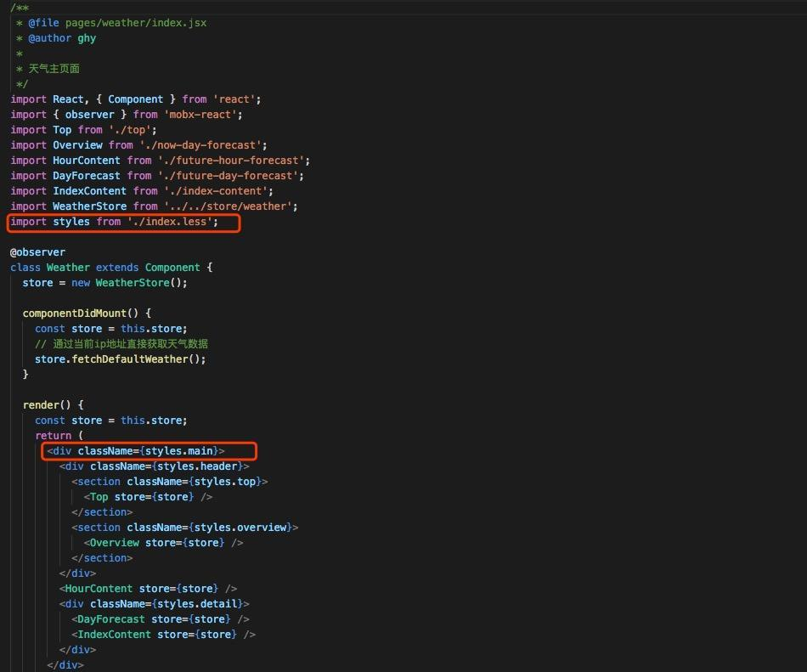The width and height of the screenshot is (807, 672).
Task: Click the '<IndexContent store={store} />' line
Action: click(x=164, y=635)
